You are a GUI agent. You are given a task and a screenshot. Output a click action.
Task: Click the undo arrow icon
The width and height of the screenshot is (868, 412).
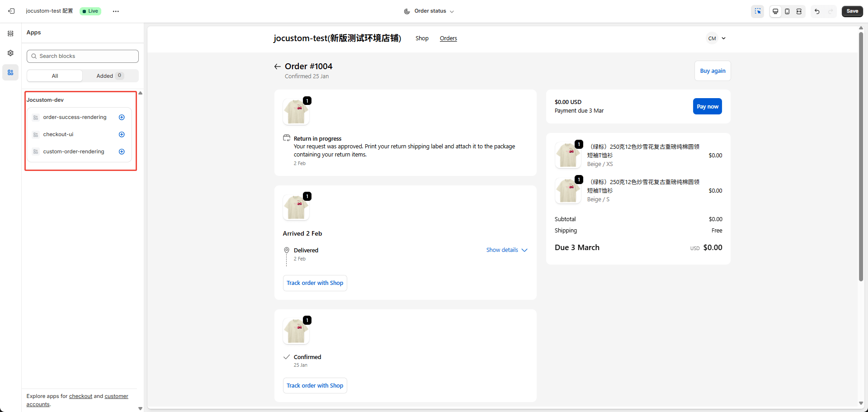point(817,11)
